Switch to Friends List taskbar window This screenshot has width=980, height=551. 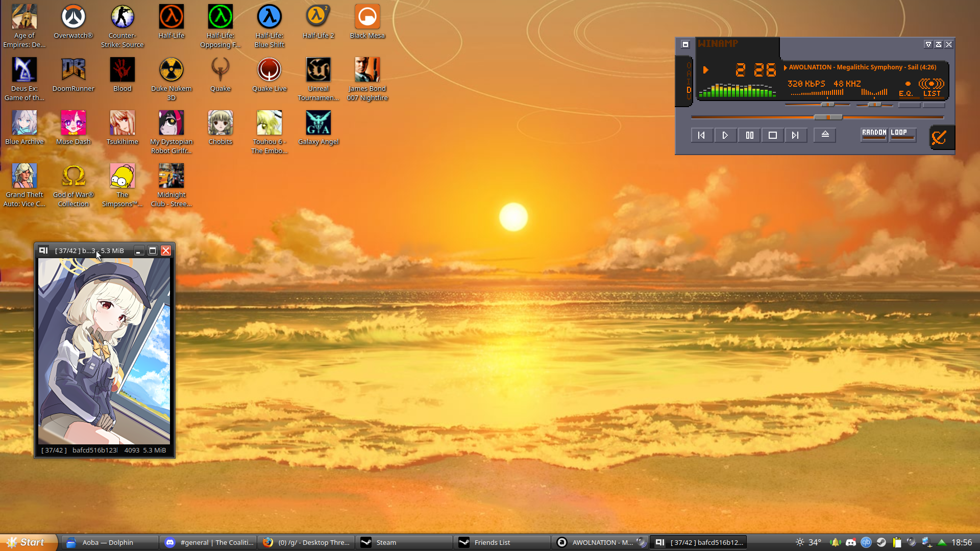click(x=502, y=542)
